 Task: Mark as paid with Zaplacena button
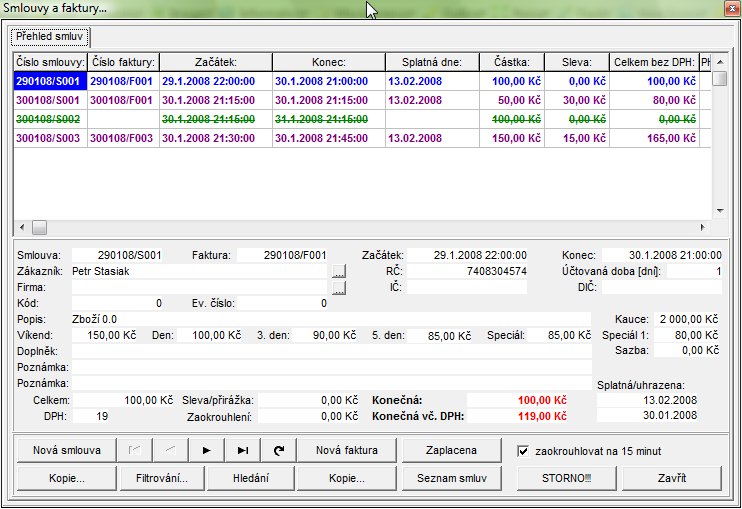pyautogui.click(x=452, y=450)
